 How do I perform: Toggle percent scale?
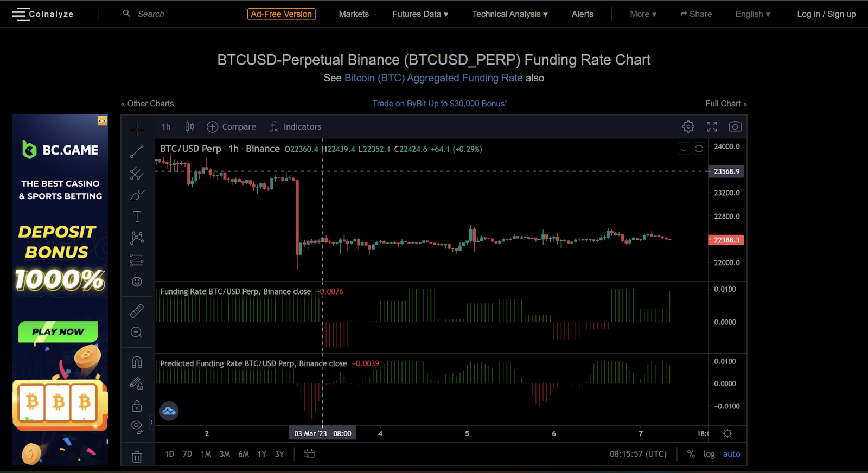point(691,454)
